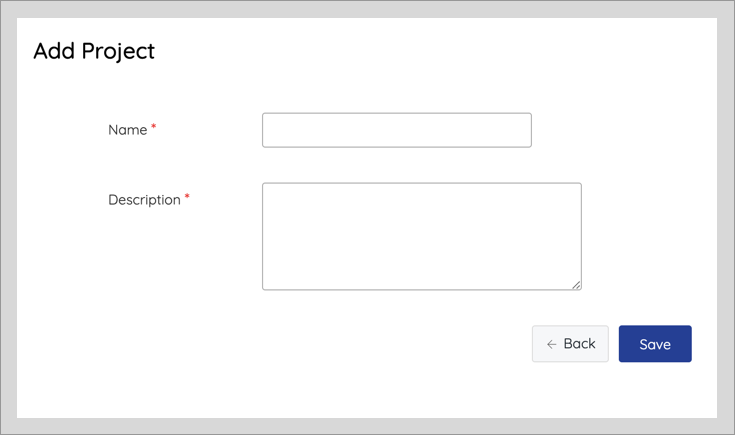Place cursor inside the project Name box

397,130
